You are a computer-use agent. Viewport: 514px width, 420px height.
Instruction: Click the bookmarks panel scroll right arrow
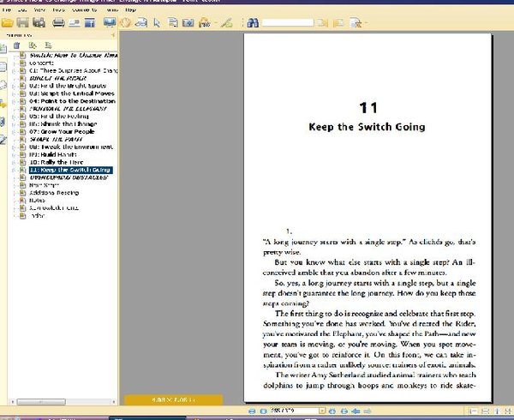[113, 402]
